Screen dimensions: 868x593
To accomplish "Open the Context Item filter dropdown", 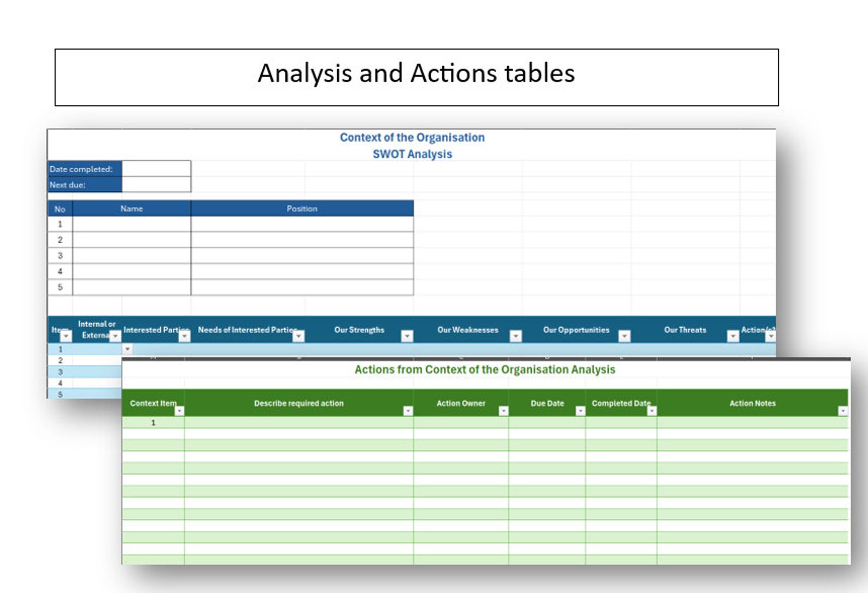I will point(179,411).
